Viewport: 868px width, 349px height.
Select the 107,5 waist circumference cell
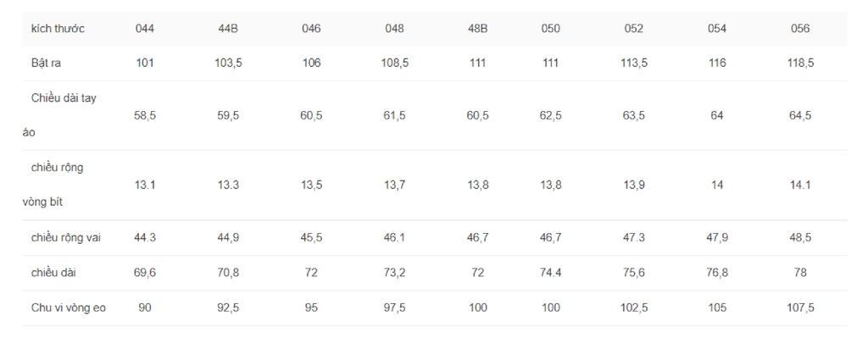pos(800,308)
